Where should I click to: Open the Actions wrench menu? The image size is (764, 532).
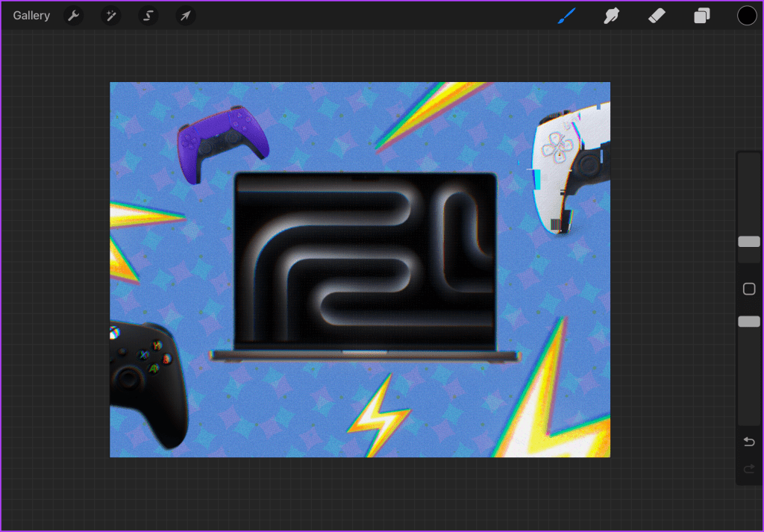pyautogui.click(x=74, y=16)
